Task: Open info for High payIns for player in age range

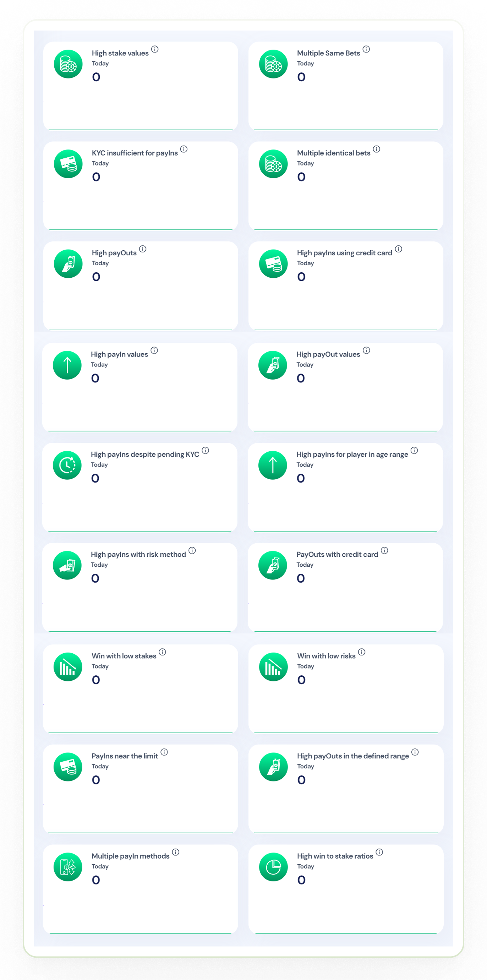Action: coord(414,451)
